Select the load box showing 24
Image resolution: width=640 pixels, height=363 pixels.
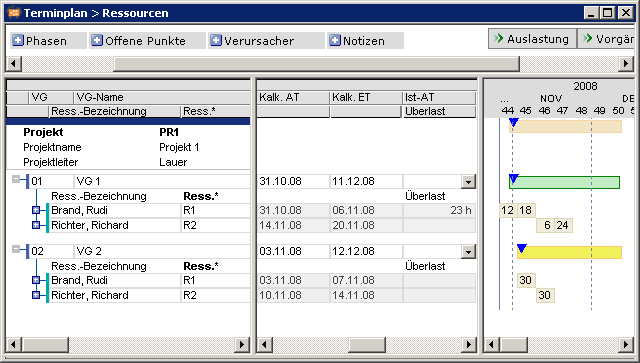point(563,225)
